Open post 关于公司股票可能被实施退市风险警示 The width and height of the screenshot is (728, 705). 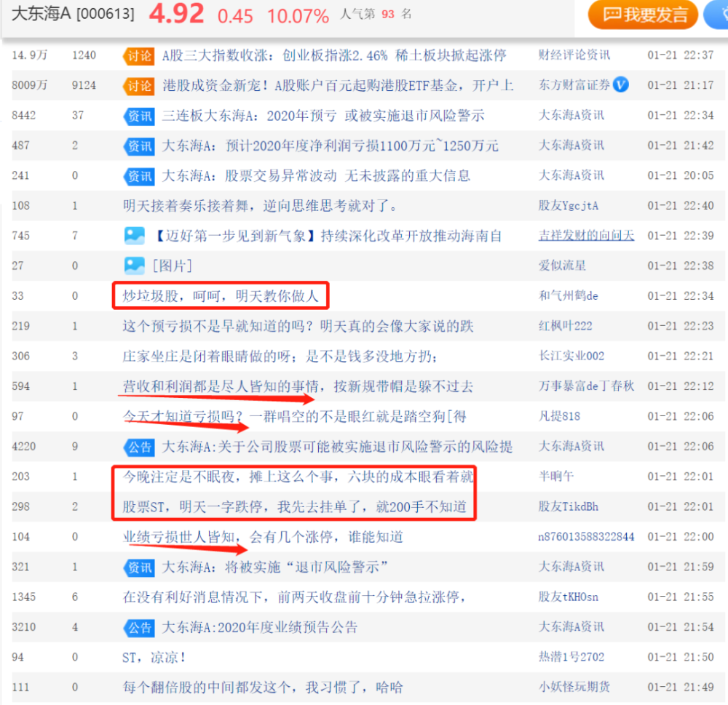pos(337,447)
